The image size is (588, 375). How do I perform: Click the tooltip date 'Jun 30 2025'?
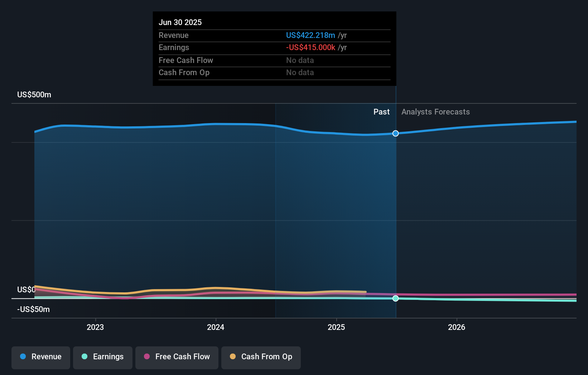pyautogui.click(x=180, y=22)
